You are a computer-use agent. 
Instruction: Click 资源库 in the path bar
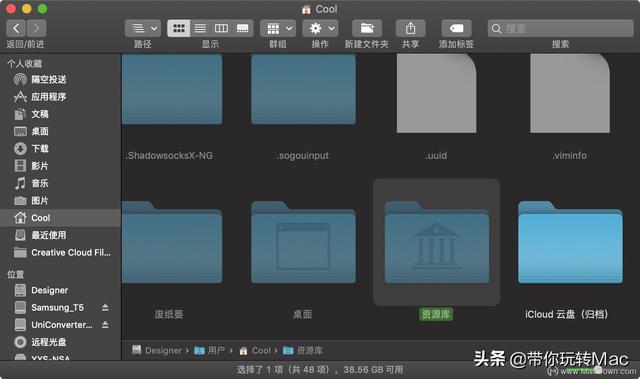pyautogui.click(x=303, y=350)
